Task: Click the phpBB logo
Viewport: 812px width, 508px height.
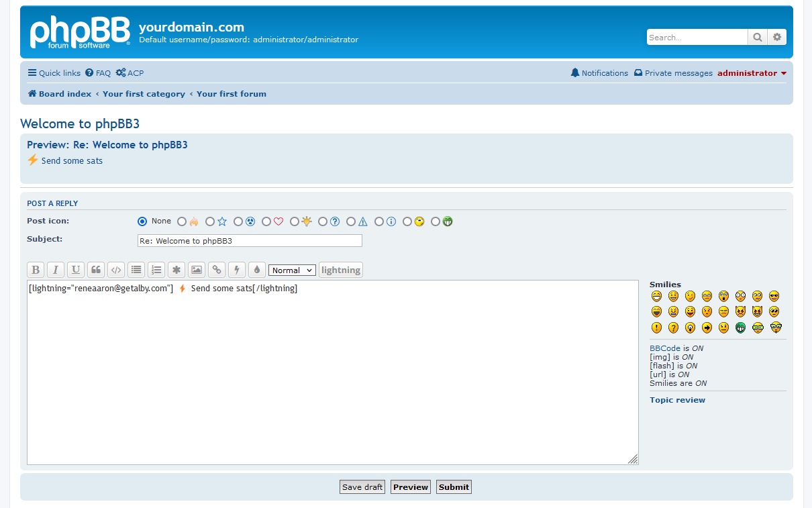Action: click(80, 32)
